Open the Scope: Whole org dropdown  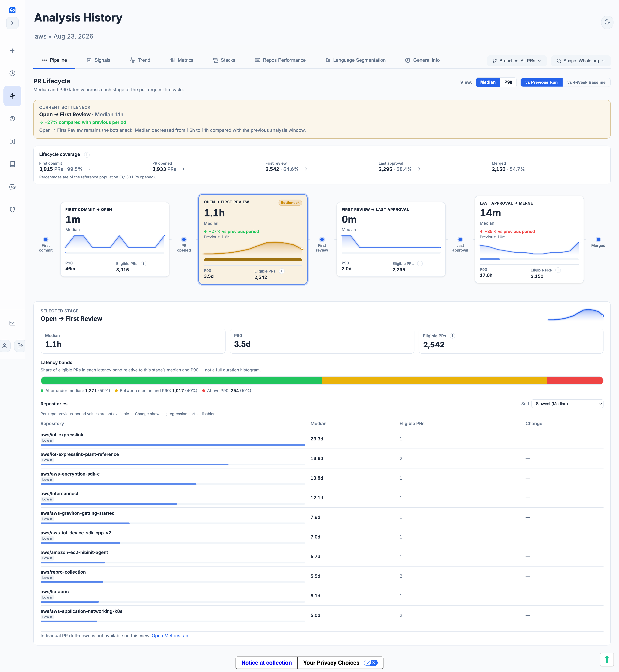[x=580, y=61]
